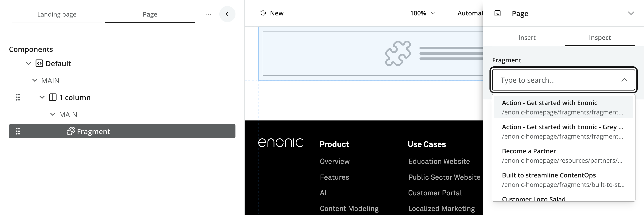Viewport: 644px width, 215px height.
Task: Collapse the Default component tree node
Action: pos(29,63)
